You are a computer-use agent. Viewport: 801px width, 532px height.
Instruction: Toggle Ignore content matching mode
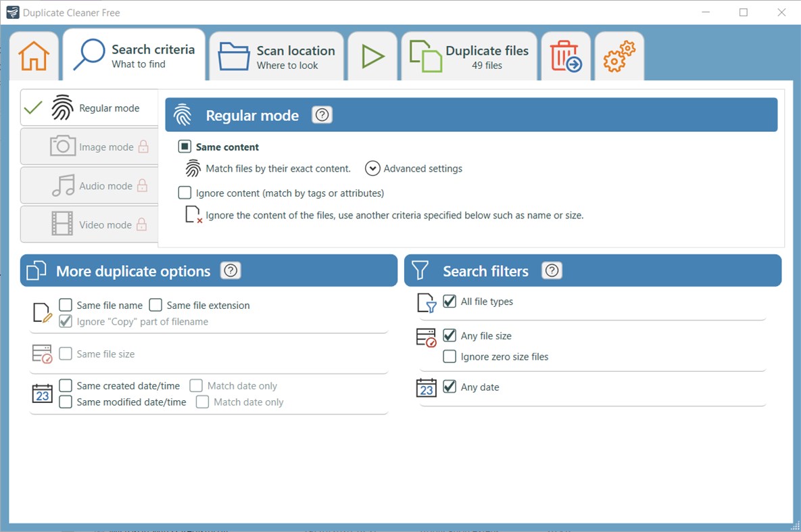[x=185, y=193]
